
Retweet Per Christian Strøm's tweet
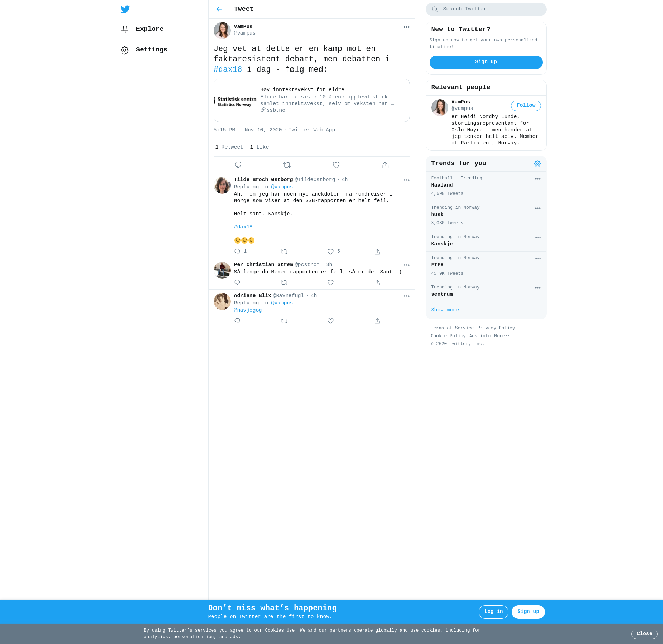click(x=284, y=283)
